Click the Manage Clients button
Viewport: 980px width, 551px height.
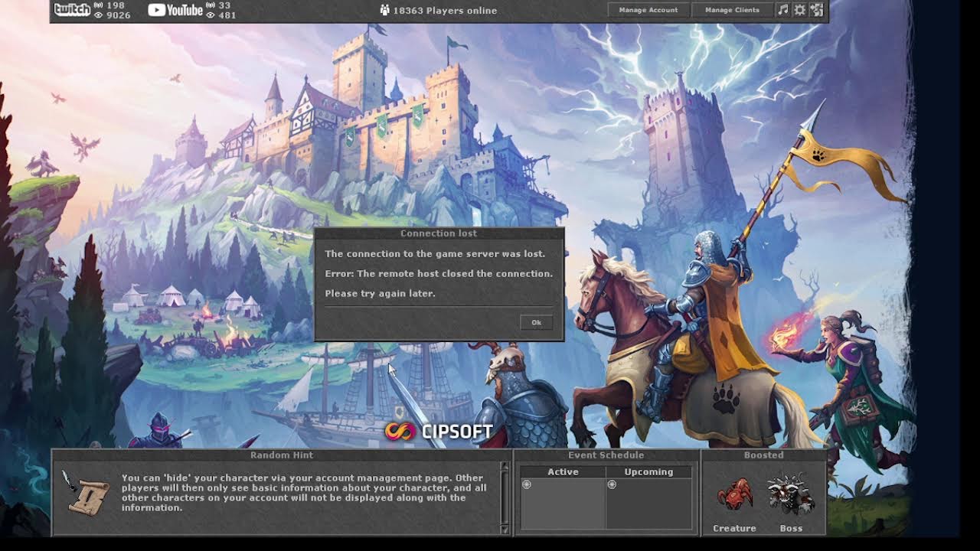[732, 10]
